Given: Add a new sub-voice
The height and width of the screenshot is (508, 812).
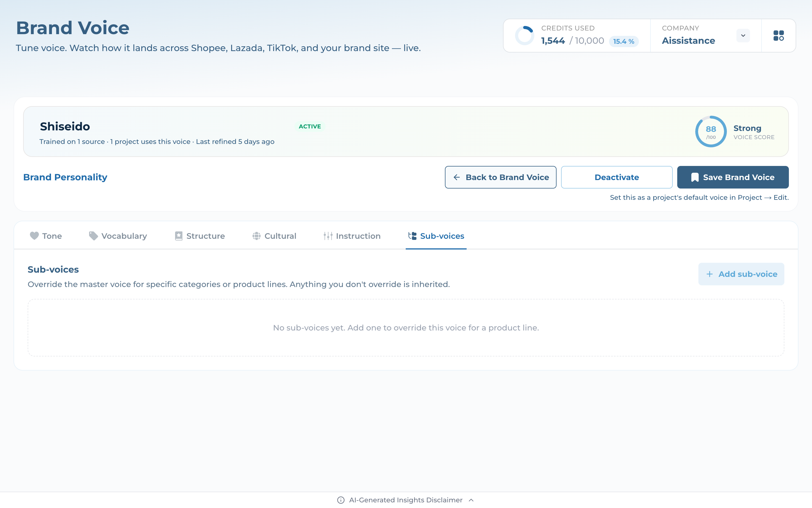Looking at the screenshot, I should (741, 274).
